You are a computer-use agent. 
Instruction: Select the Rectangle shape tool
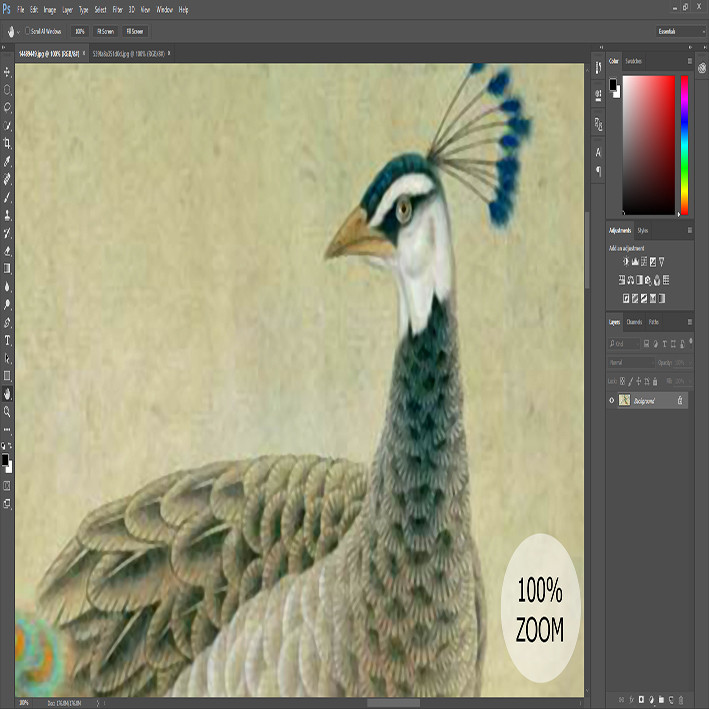[x=7, y=376]
